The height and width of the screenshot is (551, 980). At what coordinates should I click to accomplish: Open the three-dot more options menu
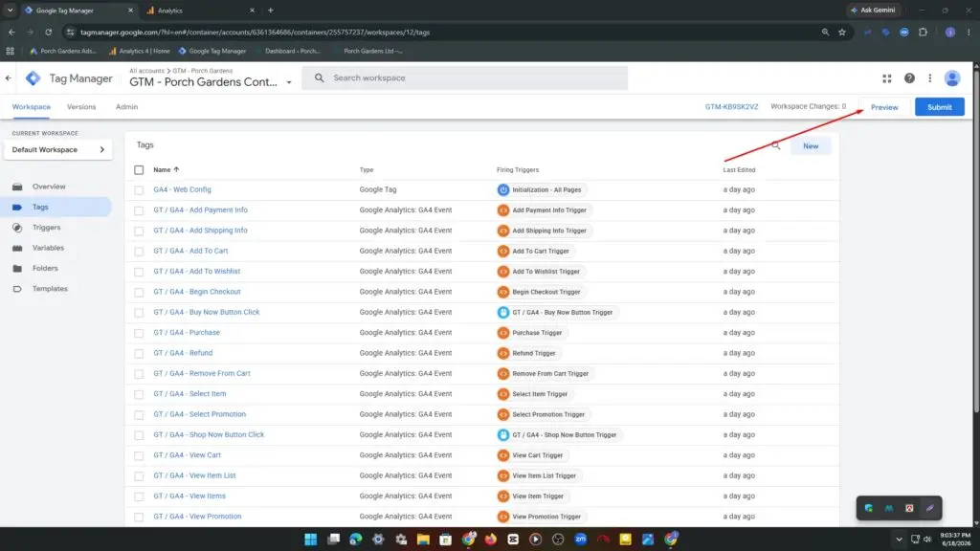(930, 78)
